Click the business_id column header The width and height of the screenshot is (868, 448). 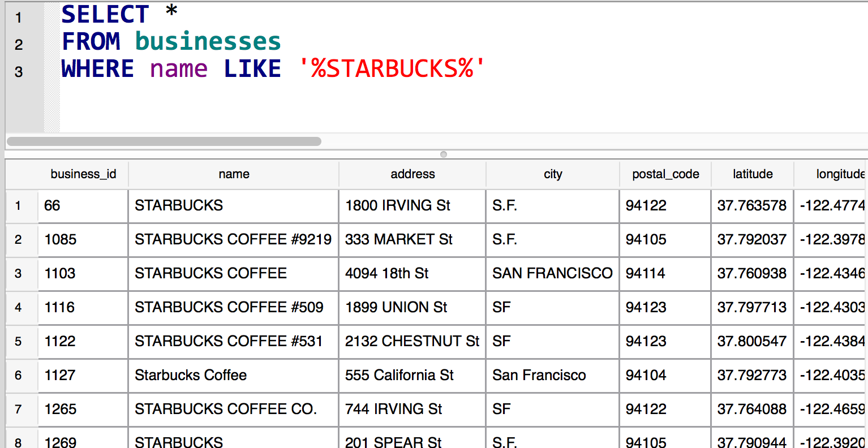(83, 174)
